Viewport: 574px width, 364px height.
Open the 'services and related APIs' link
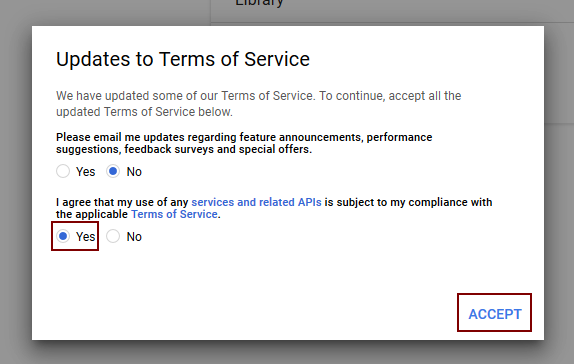tap(256, 202)
